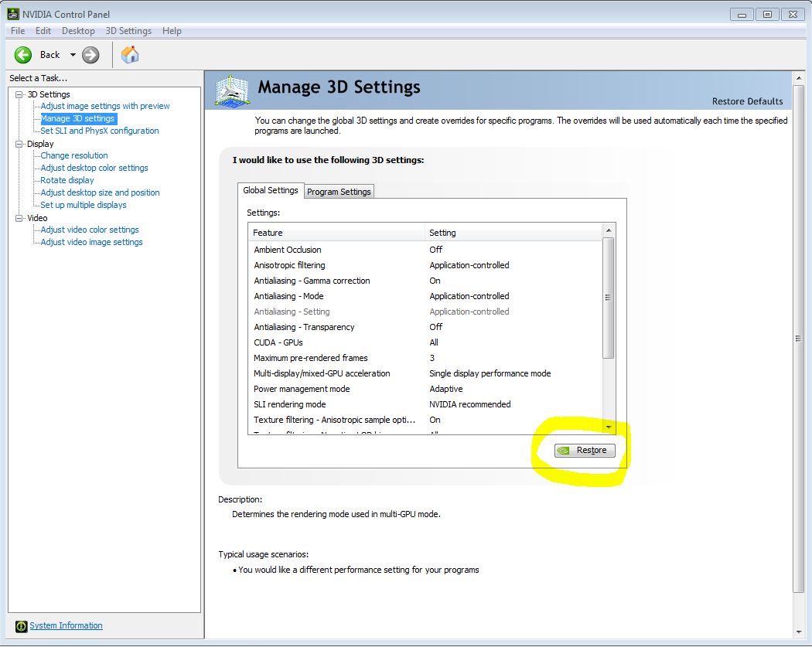This screenshot has width=812, height=647.
Task: Open the Back history dropdown arrow
Action: pos(73,55)
